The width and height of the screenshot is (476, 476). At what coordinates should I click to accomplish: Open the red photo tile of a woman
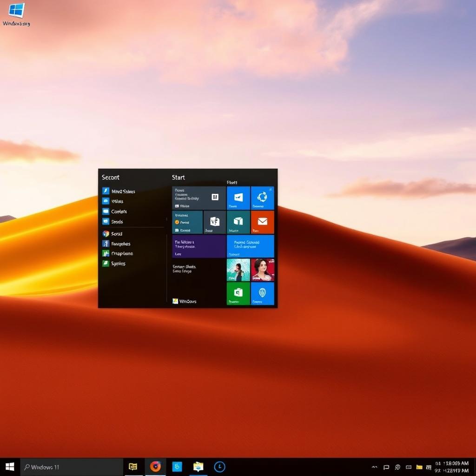pyautogui.click(x=262, y=270)
